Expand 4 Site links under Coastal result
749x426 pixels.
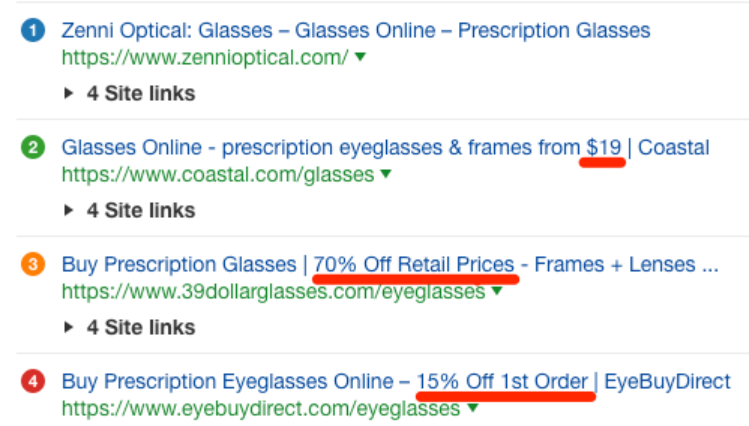click(129, 210)
